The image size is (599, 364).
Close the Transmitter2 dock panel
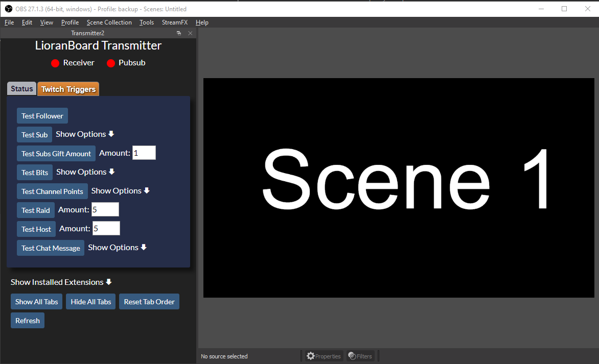pos(190,33)
